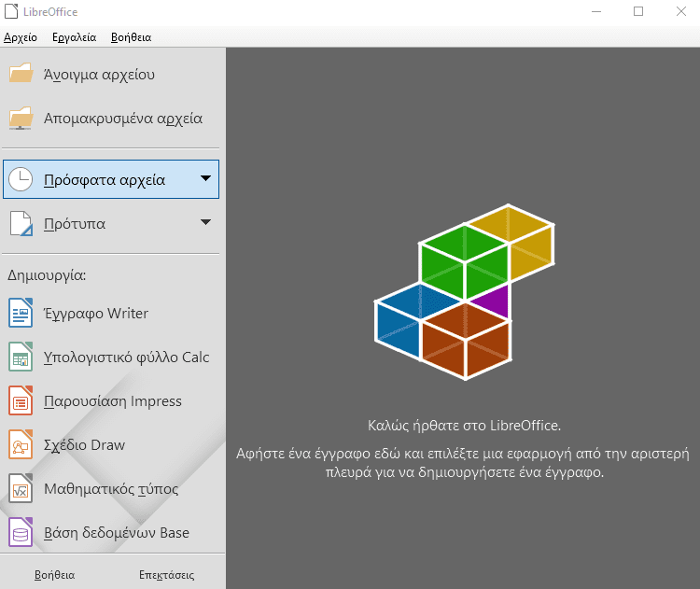
Task: Click the recent files clock icon
Action: point(21,179)
